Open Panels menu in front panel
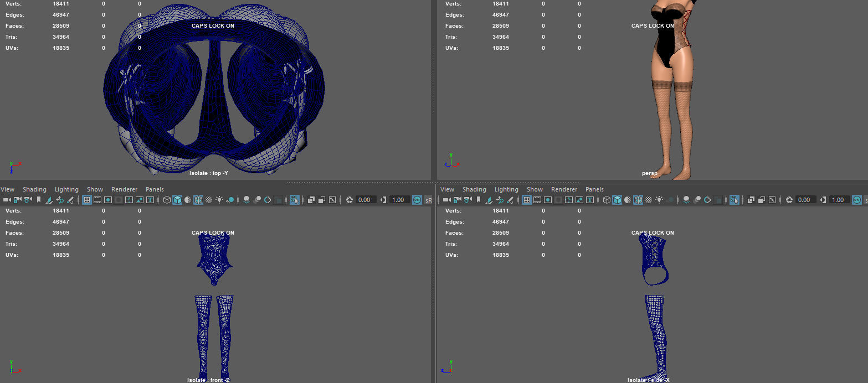 coord(155,189)
